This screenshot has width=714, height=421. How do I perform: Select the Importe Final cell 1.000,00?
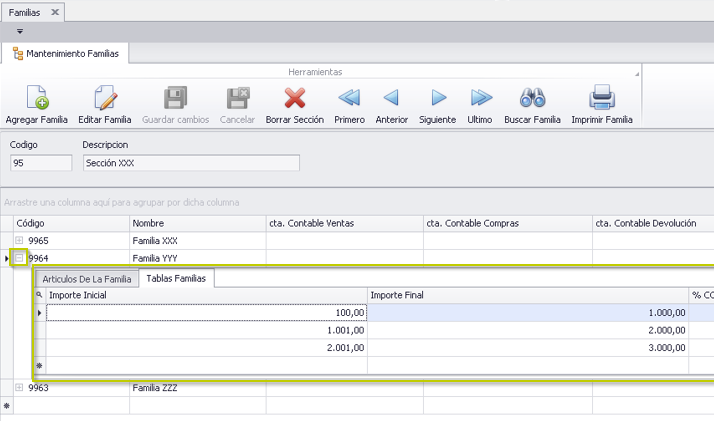[x=528, y=313]
